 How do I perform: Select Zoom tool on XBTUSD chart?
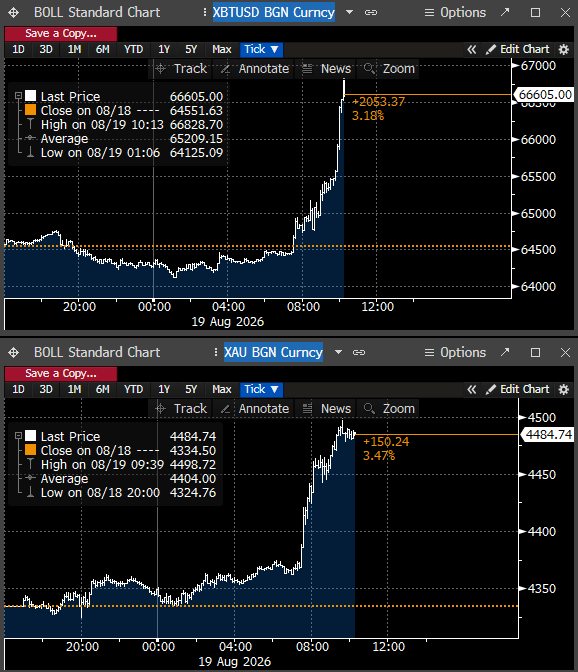pyautogui.click(x=389, y=69)
